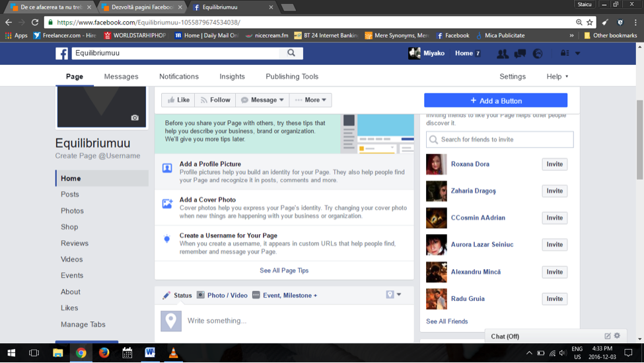Expand post location/audience selector dropdown

click(394, 294)
